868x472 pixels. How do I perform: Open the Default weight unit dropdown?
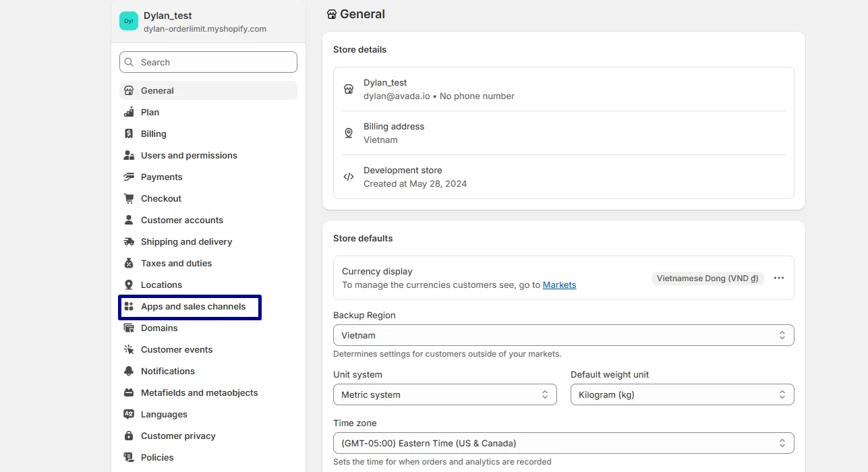coord(683,394)
